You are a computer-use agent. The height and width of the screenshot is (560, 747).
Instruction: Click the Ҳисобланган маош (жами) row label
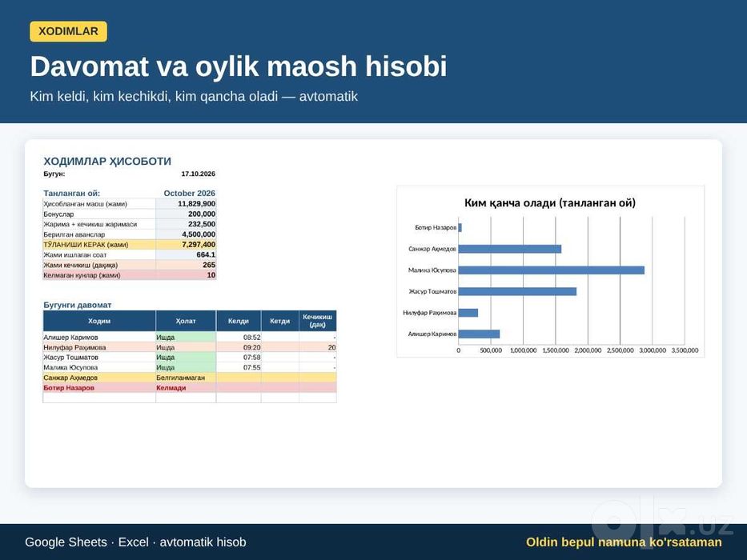coord(86,204)
